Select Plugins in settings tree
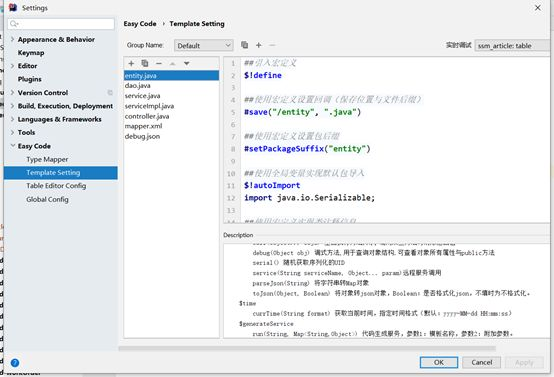The height and width of the screenshot is (377, 554). tap(30, 79)
